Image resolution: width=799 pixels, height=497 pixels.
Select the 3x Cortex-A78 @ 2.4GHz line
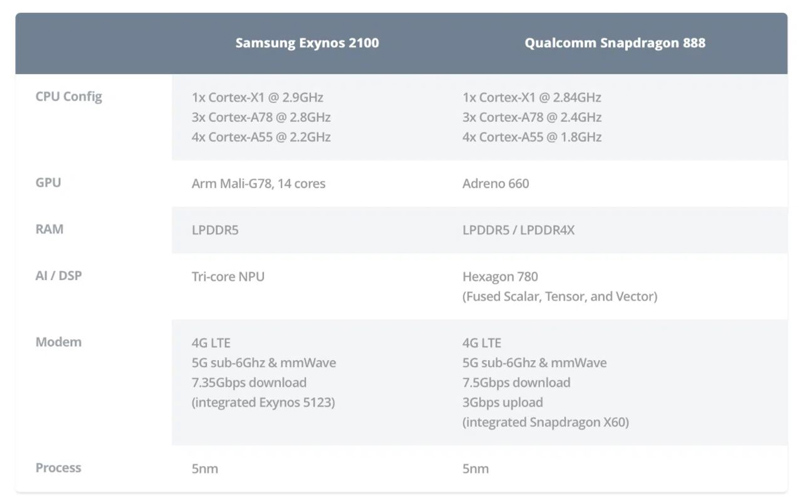pos(532,118)
